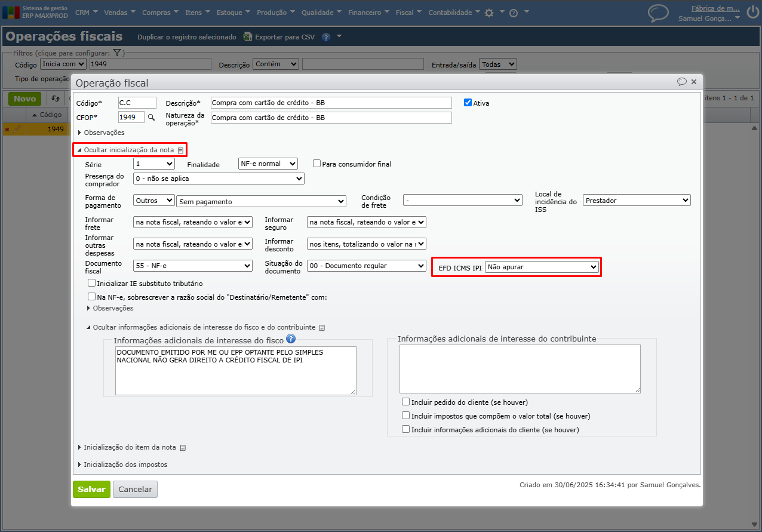The image size is (762, 532).
Task: Click the Salvar button
Action: click(x=91, y=490)
